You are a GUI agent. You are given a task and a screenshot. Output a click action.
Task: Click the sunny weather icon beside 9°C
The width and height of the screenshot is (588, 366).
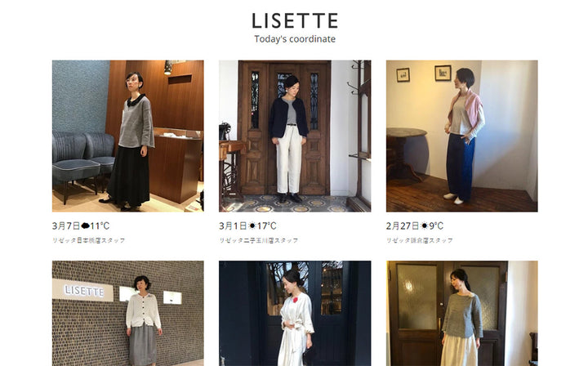424,225
